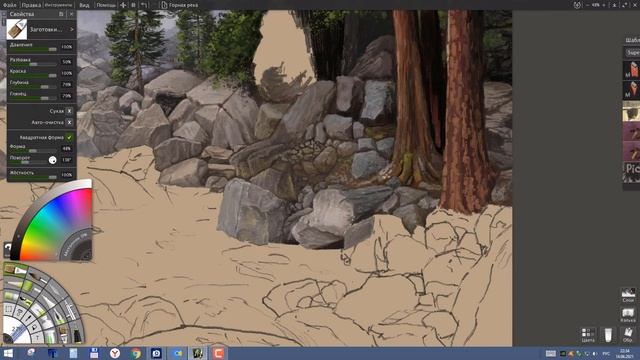This screenshot has width=640, height=360.
Task: Close the Свойства panel
Action: [x=71, y=14]
